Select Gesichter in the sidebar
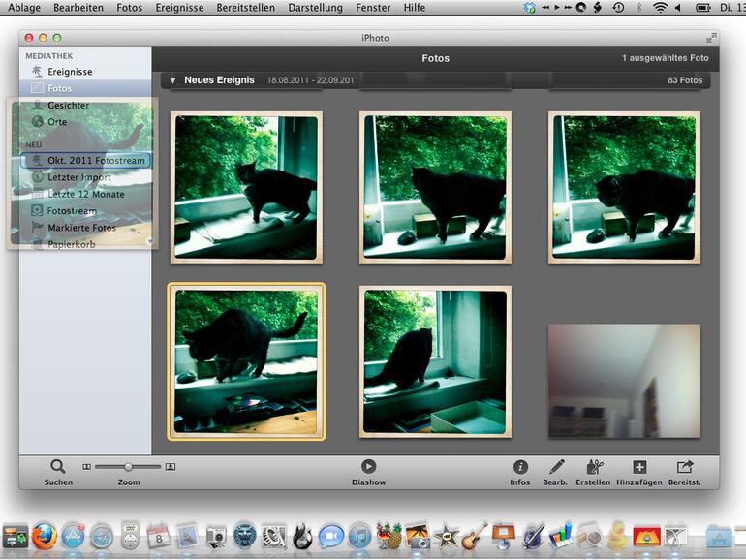 tap(68, 105)
